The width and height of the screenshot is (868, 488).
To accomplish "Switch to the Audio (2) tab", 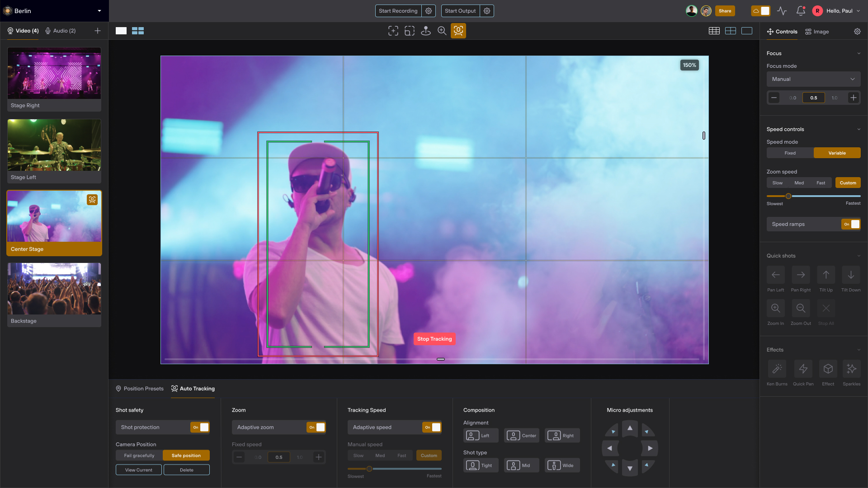I will pos(60,31).
